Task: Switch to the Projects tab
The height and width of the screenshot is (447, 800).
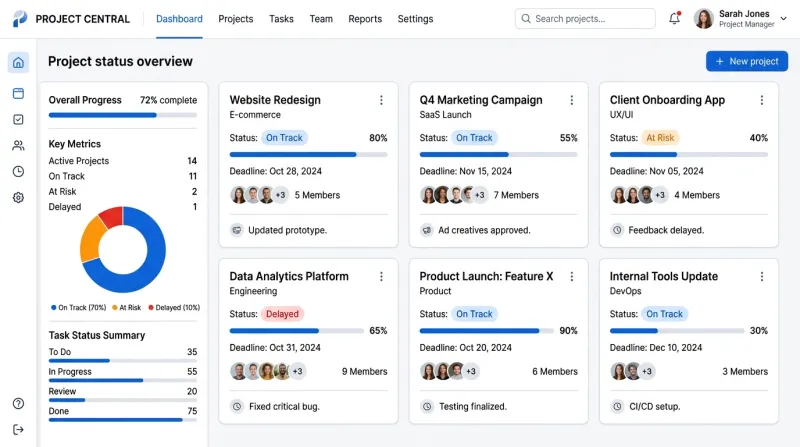Action: pyautogui.click(x=236, y=19)
